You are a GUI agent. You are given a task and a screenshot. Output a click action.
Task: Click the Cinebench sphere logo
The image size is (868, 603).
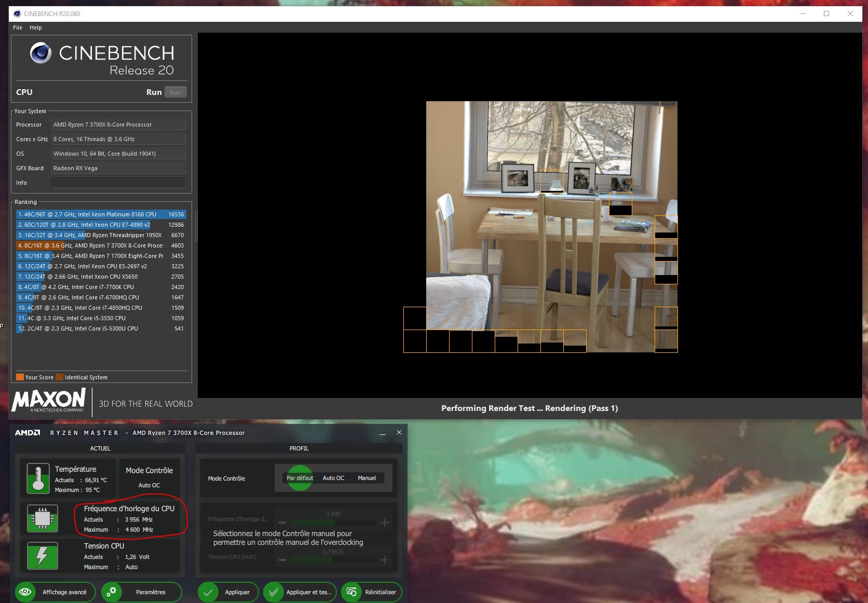click(x=40, y=53)
